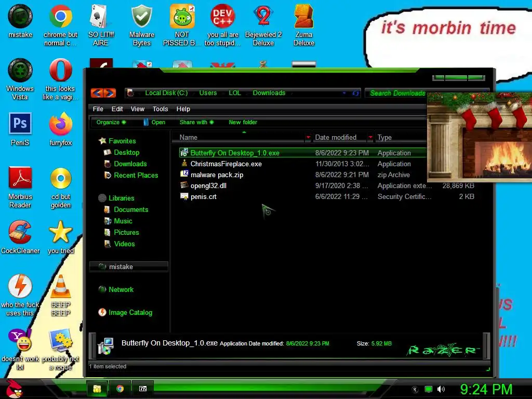Viewport: 532px width, 399px height.
Task: Navigate to 'Local Disk (C:)' breadcrumb
Action: click(x=166, y=93)
